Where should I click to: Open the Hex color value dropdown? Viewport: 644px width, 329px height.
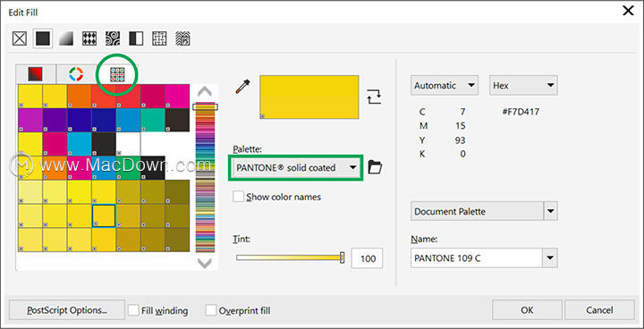pyautogui.click(x=523, y=86)
